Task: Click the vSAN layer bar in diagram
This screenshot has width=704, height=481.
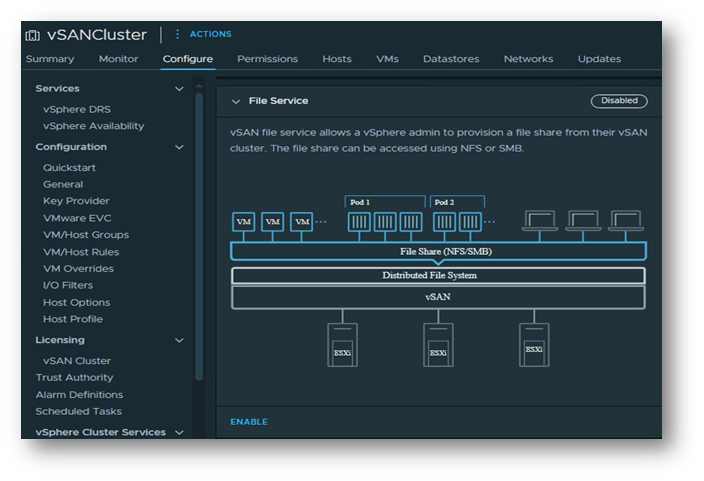Action: 439,297
